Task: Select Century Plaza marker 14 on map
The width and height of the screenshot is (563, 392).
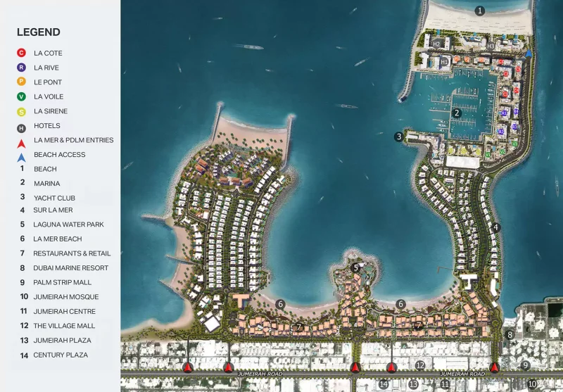Action: (384, 384)
